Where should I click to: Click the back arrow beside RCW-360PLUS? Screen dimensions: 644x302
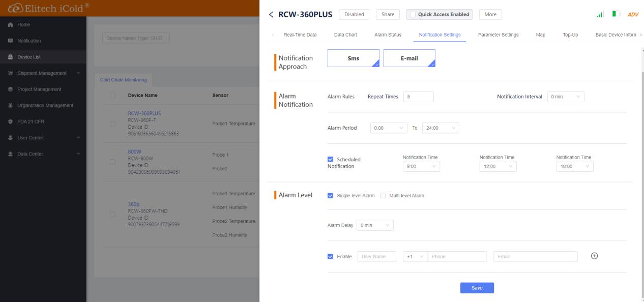coord(271,14)
